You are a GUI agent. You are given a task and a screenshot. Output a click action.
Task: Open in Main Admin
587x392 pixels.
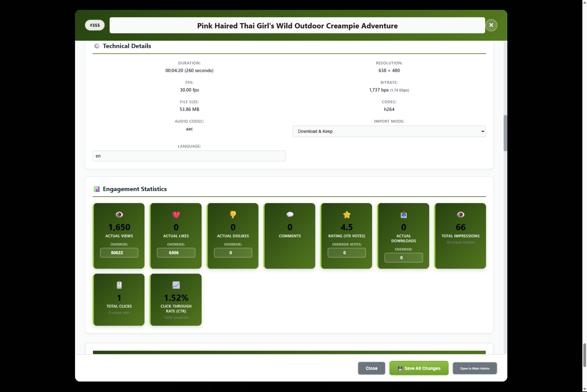coord(475,368)
